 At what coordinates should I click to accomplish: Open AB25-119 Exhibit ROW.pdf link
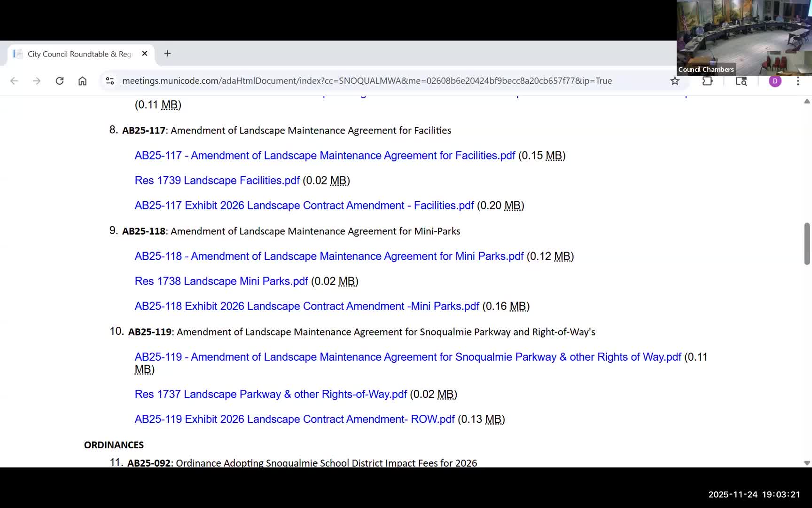point(295,419)
